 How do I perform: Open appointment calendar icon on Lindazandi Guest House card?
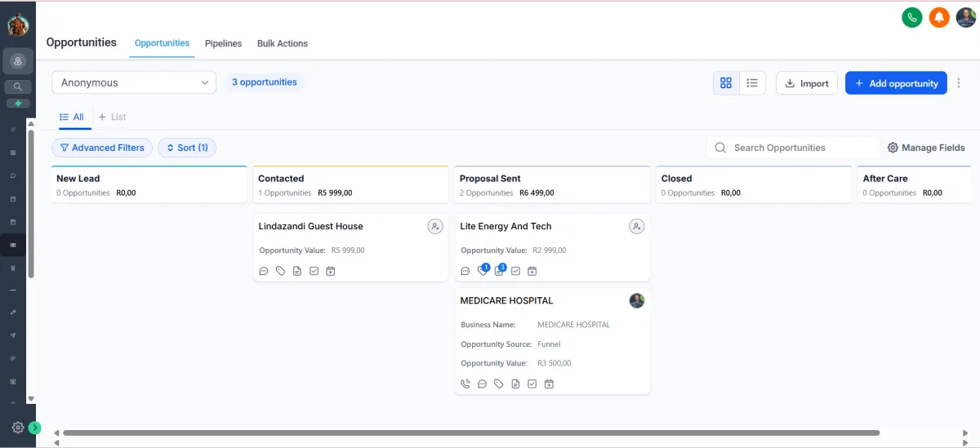pyautogui.click(x=330, y=271)
